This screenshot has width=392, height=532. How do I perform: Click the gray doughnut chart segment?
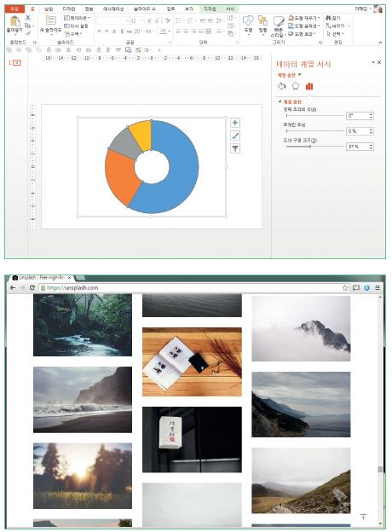pyautogui.click(x=126, y=144)
